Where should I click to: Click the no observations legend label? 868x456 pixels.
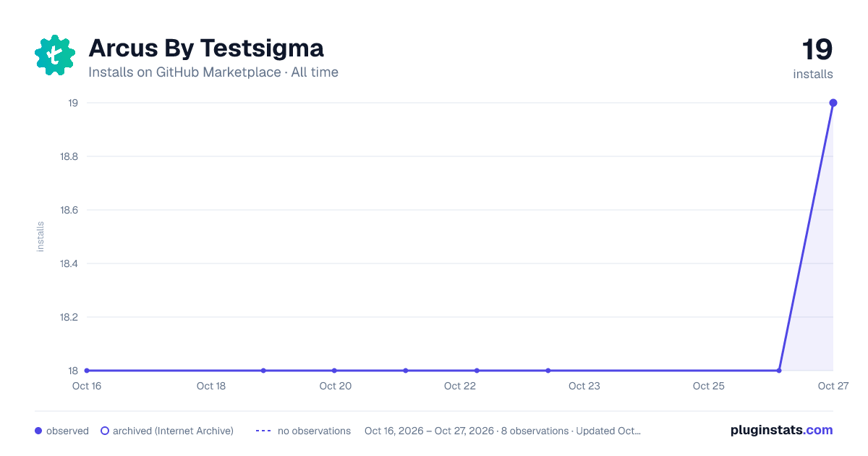[314, 431]
